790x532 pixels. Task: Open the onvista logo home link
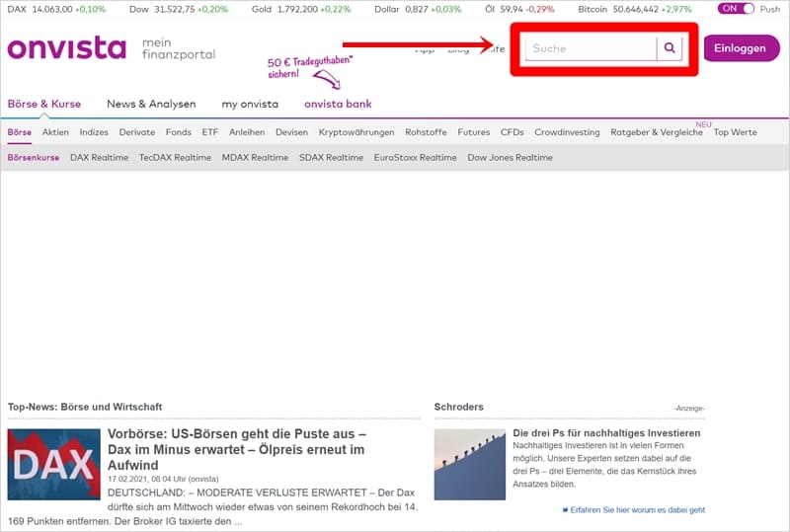tap(66, 47)
